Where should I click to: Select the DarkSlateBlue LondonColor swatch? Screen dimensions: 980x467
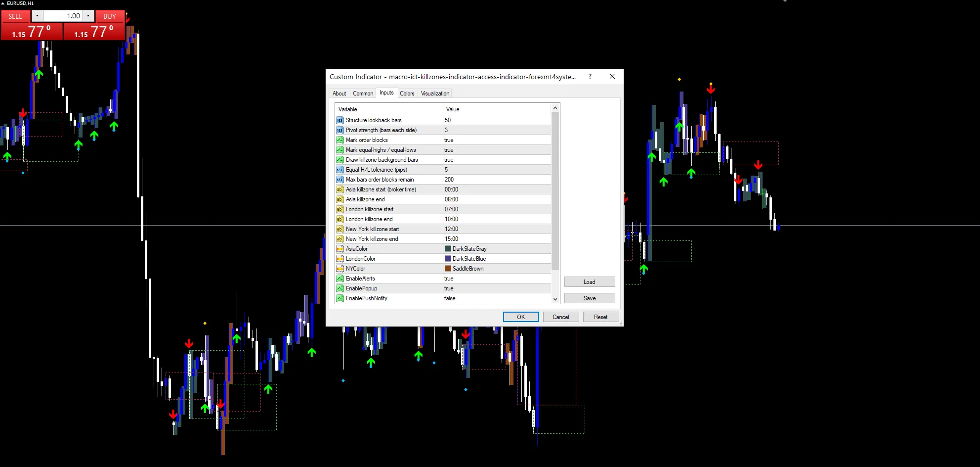pyautogui.click(x=448, y=259)
